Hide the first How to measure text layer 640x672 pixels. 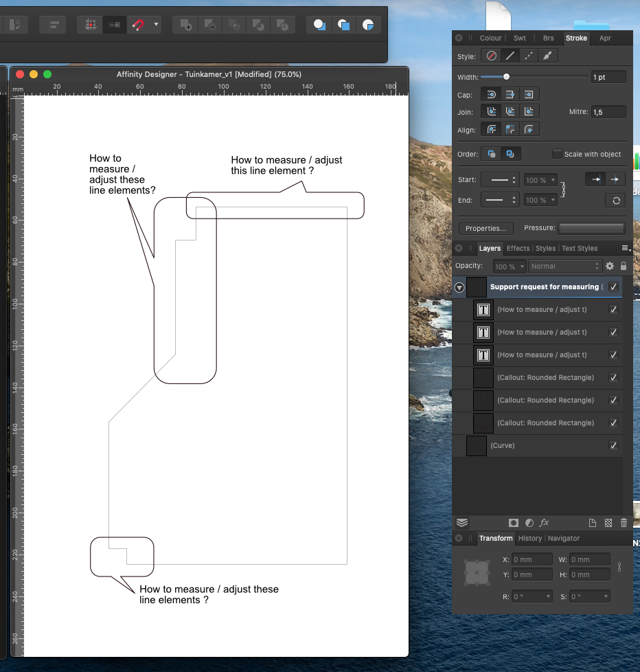[613, 309]
